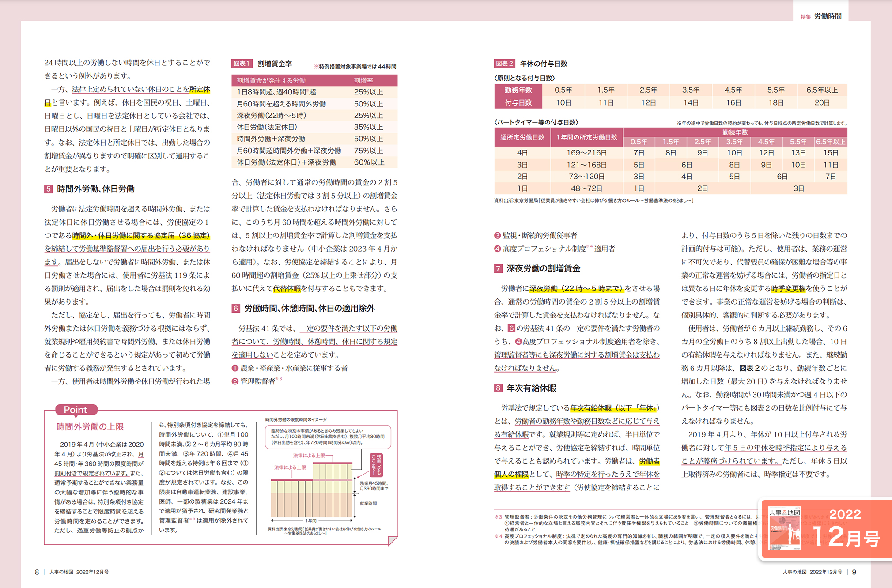The width and height of the screenshot is (892, 588).
Task: Click the 付与日数 header cell
Action: coord(518,102)
